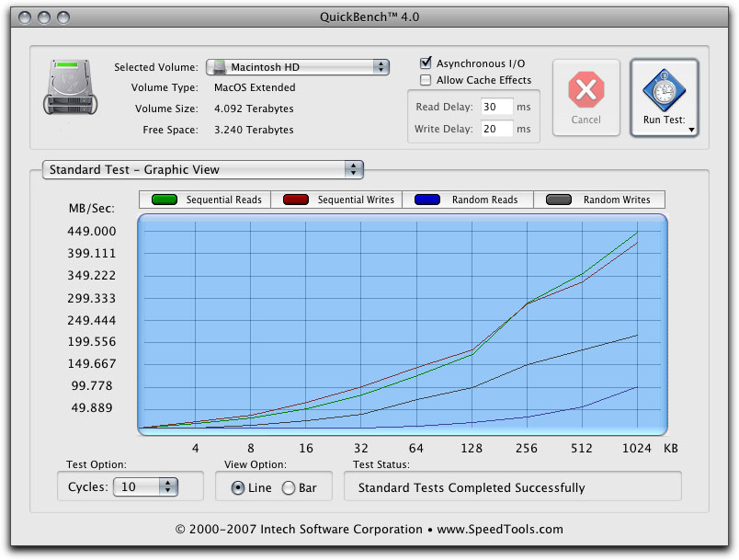Open the Cycles count popup
The image size is (739, 560).
click(x=145, y=487)
